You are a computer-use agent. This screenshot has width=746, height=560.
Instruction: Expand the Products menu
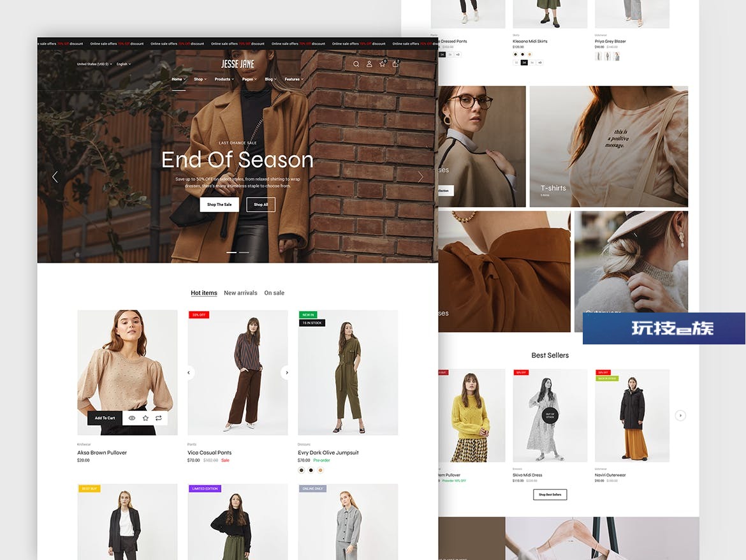[x=224, y=79]
